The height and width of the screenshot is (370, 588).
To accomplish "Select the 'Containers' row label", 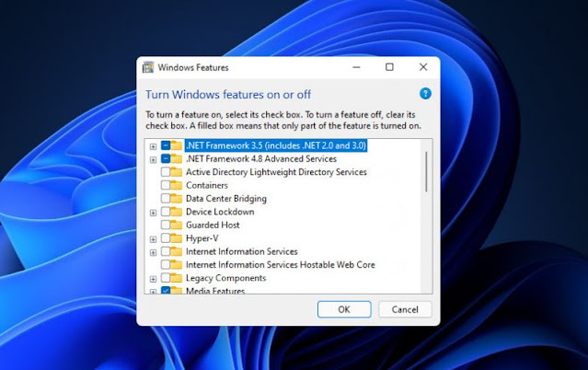I will pyautogui.click(x=207, y=185).
